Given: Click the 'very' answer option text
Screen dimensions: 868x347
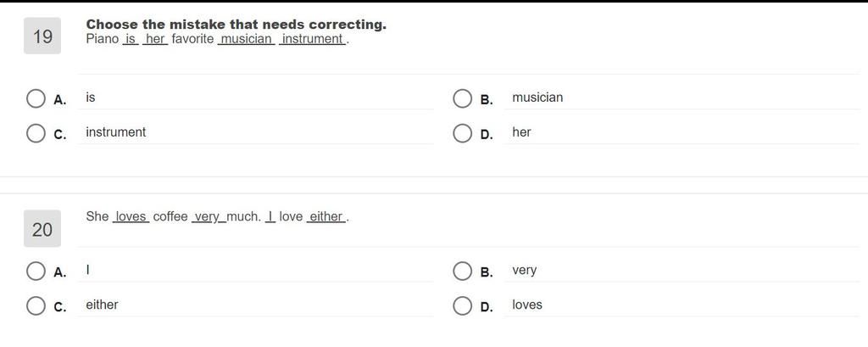Looking at the screenshot, I should [x=524, y=271].
